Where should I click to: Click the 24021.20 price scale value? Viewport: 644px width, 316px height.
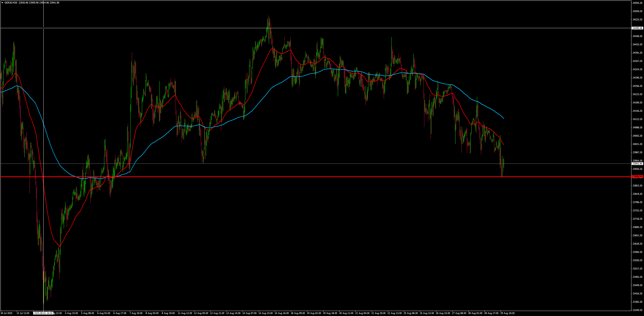(637, 144)
